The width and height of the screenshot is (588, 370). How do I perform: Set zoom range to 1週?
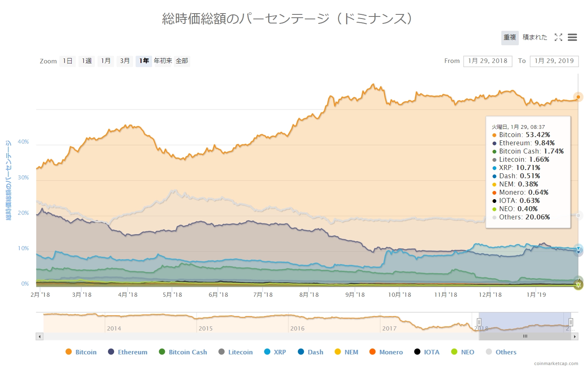click(87, 61)
